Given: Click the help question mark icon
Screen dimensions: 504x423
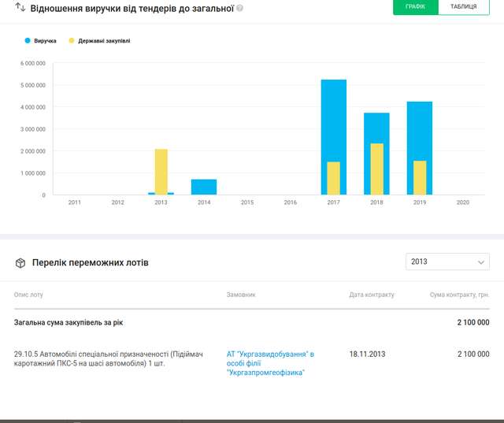Looking at the screenshot, I should coord(240,8).
